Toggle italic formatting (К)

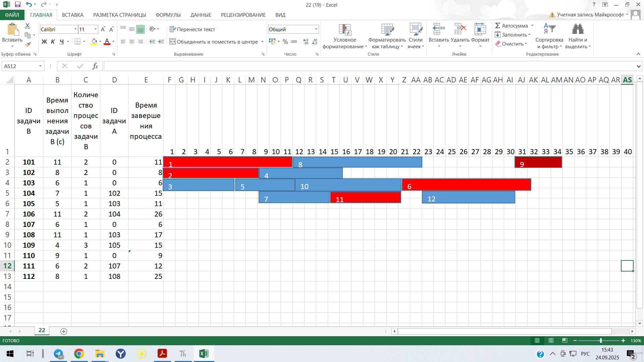(x=53, y=42)
